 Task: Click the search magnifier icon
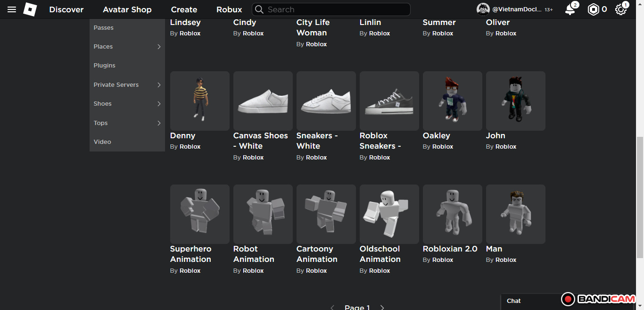tap(259, 9)
